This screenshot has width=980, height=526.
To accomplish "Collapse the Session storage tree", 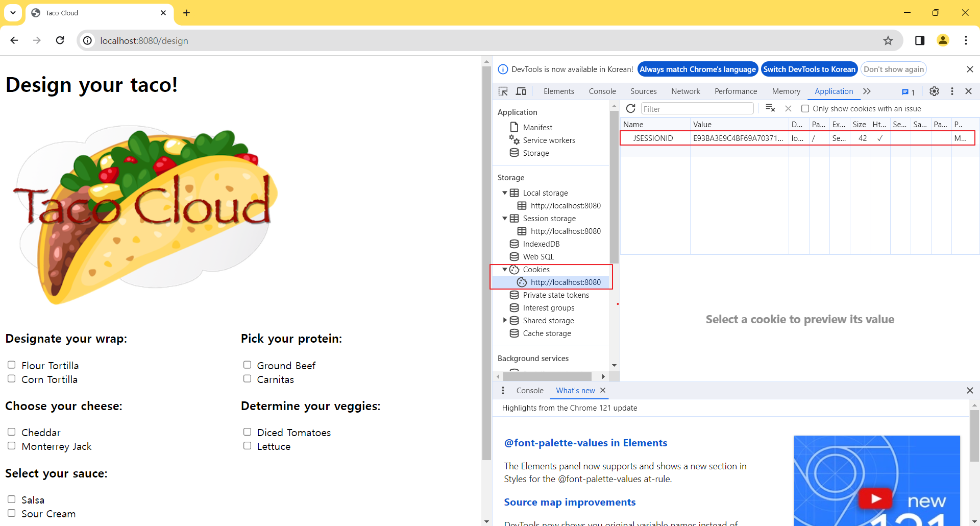I will coord(505,218).
